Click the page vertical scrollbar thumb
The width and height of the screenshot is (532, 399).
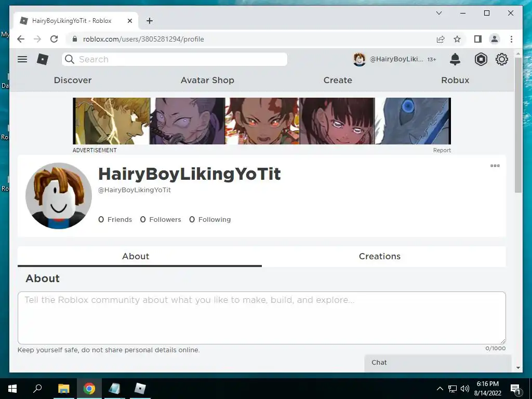[518, 125]
